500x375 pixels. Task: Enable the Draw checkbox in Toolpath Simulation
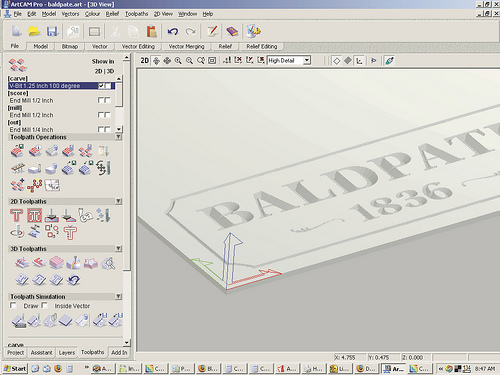13,305
